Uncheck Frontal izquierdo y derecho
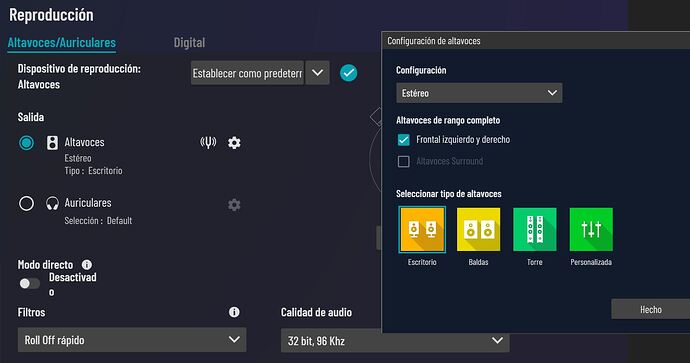Screen dimensions: 690x363 [404, 140]
